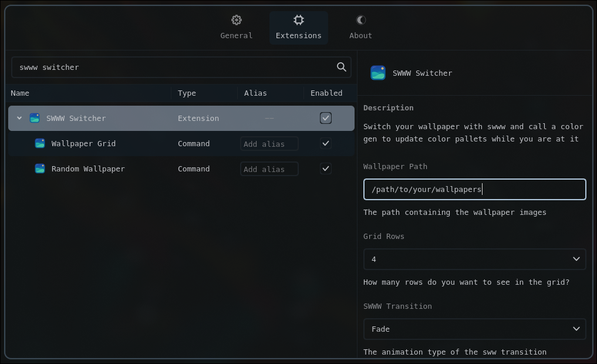Click the SWWW Switcher row icon
This screenshot has height=364, width=597.
pos(35,118)
